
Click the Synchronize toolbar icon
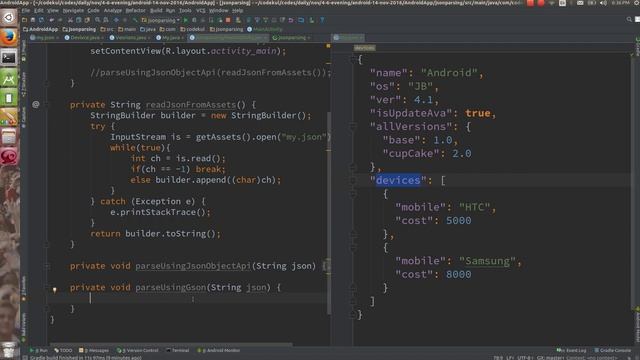click(x=41, y=20)
